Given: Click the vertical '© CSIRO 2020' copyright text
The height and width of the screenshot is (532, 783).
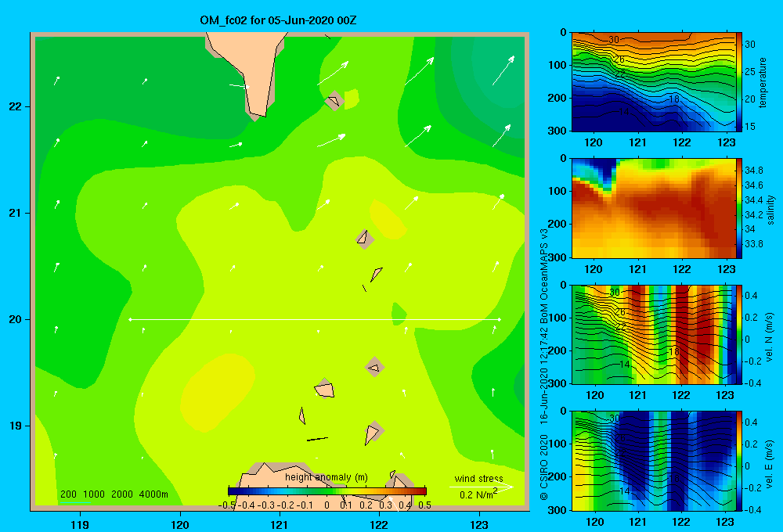Looking at the screenshot, I should 544,468.
